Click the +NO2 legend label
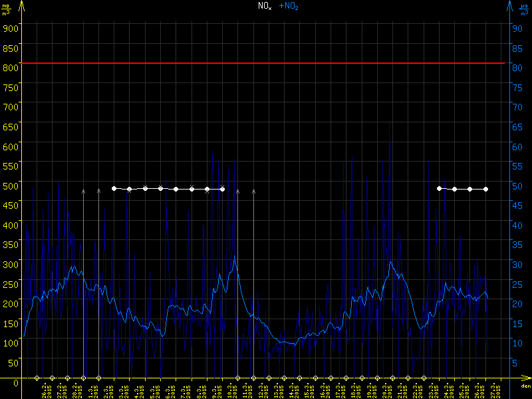Screen dimensions: 532x399 [x=288, y=6]
